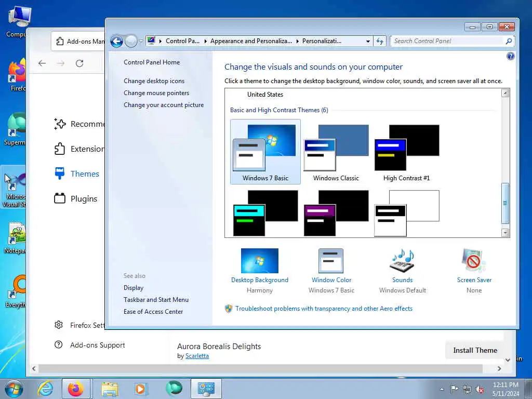Image resolution: width=532 pixels, height=399 pixels.
Task: Click Change desktop icons link
Action: click(154, 81)
